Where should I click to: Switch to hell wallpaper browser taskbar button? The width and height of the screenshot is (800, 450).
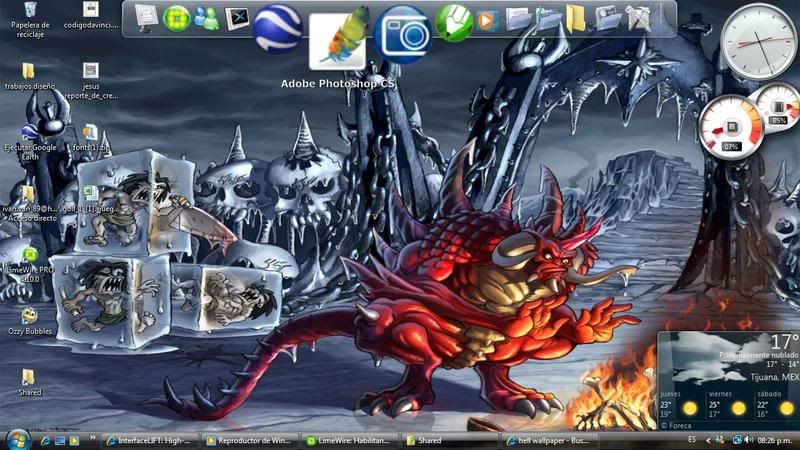pos(548,440)
